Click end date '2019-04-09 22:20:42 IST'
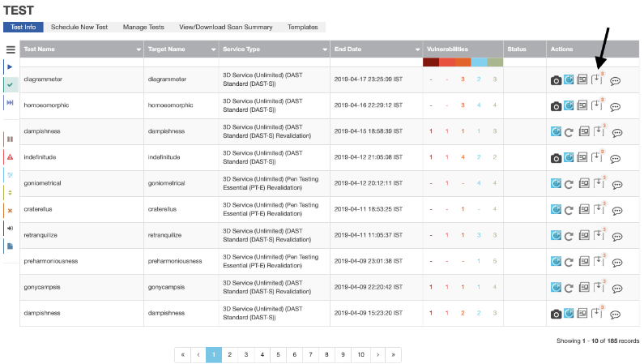 pos(369,287)
